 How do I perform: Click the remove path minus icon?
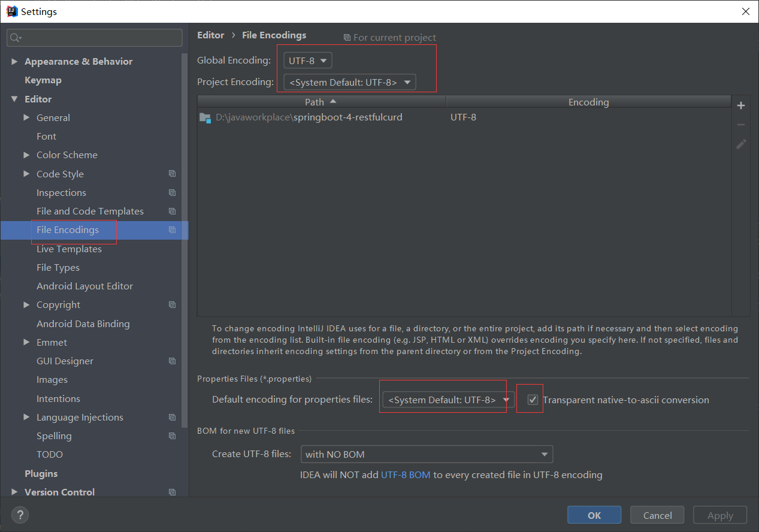(x=741, y=125)
